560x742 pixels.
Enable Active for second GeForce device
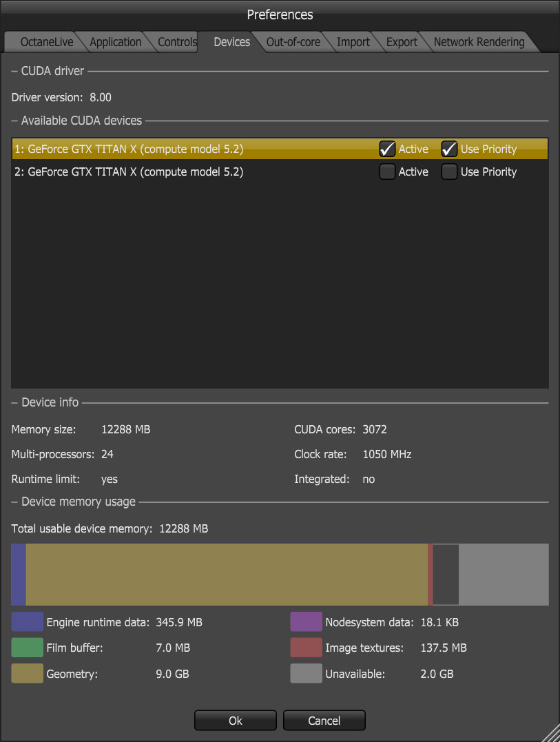pyautogui.click(x=387, y=172)
